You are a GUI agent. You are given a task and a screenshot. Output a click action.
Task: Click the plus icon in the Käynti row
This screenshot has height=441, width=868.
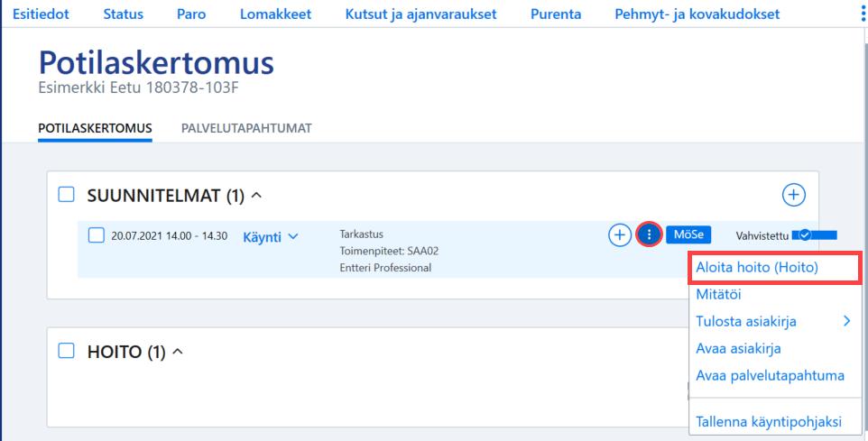click(620, 235)
